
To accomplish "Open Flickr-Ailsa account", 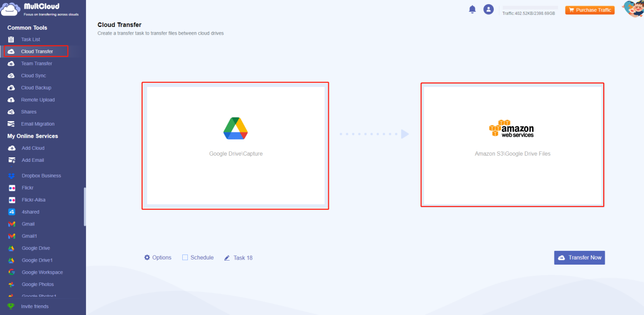I will click(x=34, y=200).
